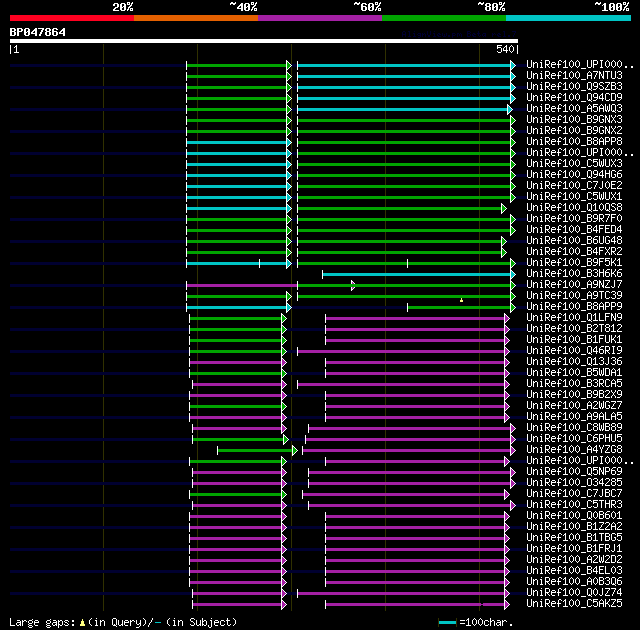Click the UniRef100_A9TC39 label
Screen dimensions: 640x630
[574, 296]
